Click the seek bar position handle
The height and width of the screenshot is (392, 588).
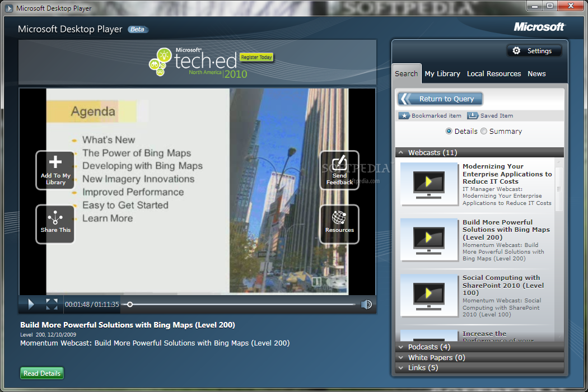(x=130, y=304)
